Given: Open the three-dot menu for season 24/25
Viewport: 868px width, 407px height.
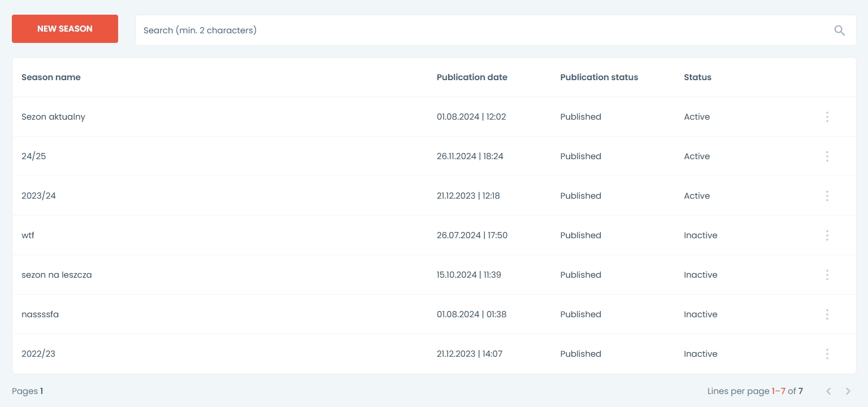Looking at the screenshot, I should pos(827,156).
